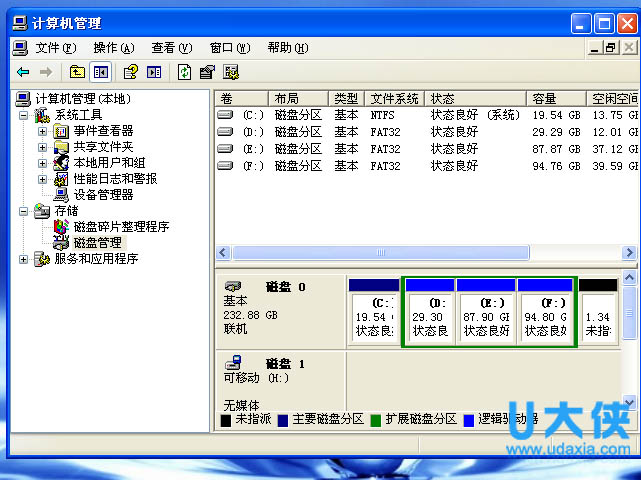
Task: Select 磁盘碎片整理程序 in the tree
Action: click(121, 227)
